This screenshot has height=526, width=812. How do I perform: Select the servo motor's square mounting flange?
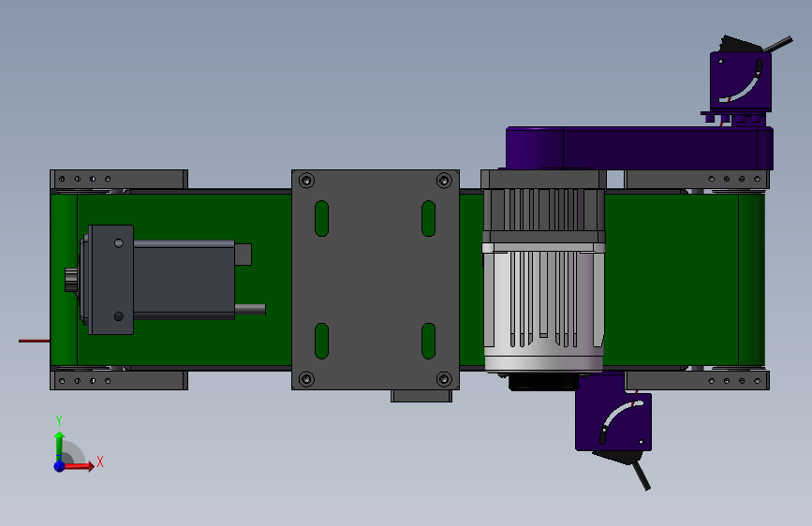coord(111,280)
